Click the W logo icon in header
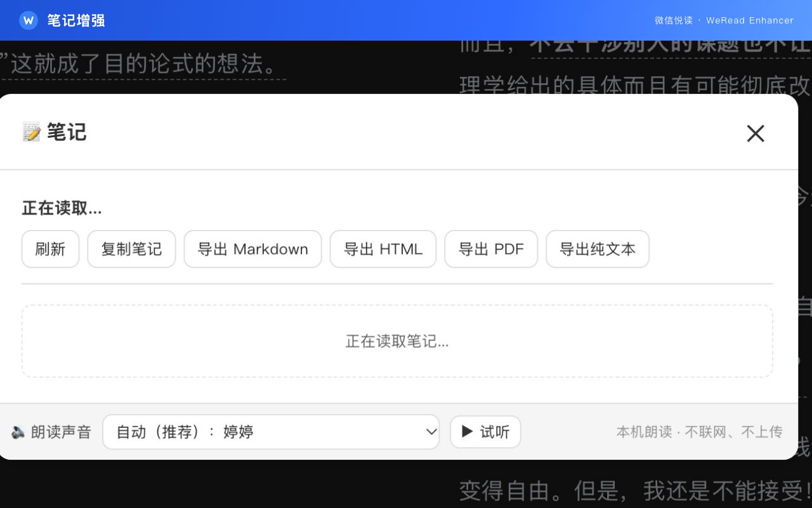This screenshot has width=812, height=508. pyautogui.click(x=28, y=20)
